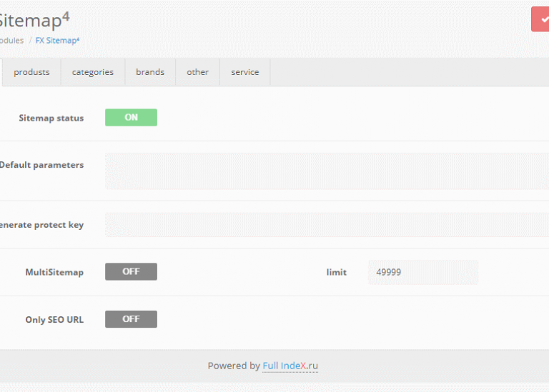This screenshot has width=549, height=392.
Task: Click the Modules breadcrumb link
Action: [12, 41]
